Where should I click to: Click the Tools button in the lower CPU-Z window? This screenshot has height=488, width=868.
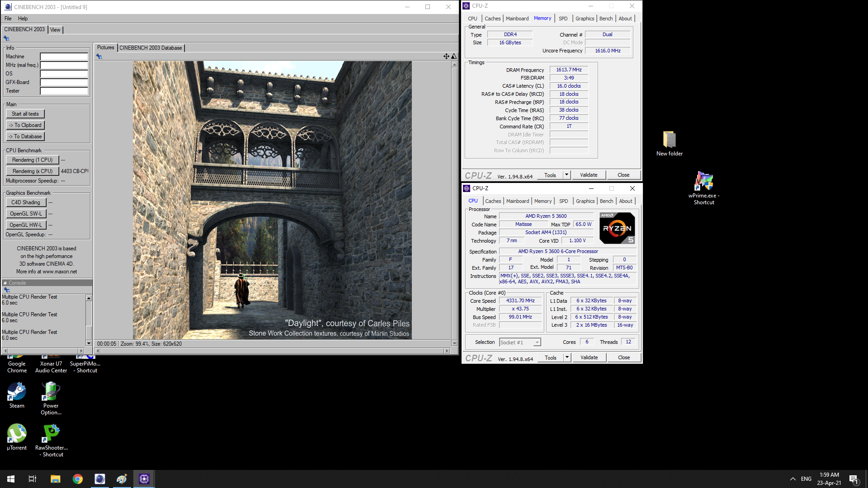tap(551, 357)
